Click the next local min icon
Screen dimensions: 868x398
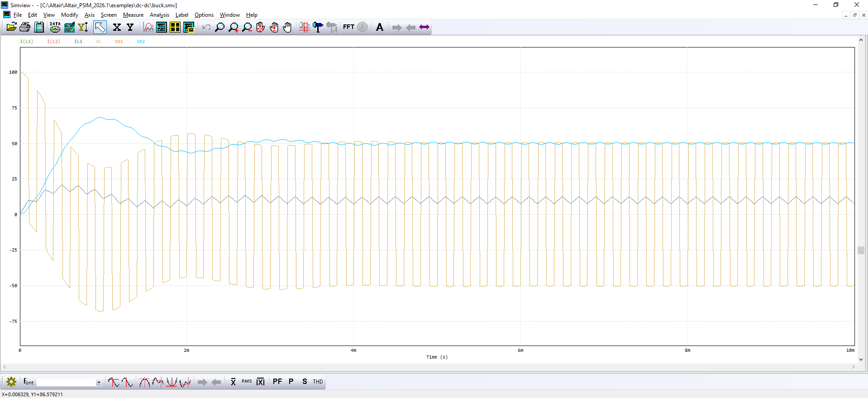[x=185, y=382]
